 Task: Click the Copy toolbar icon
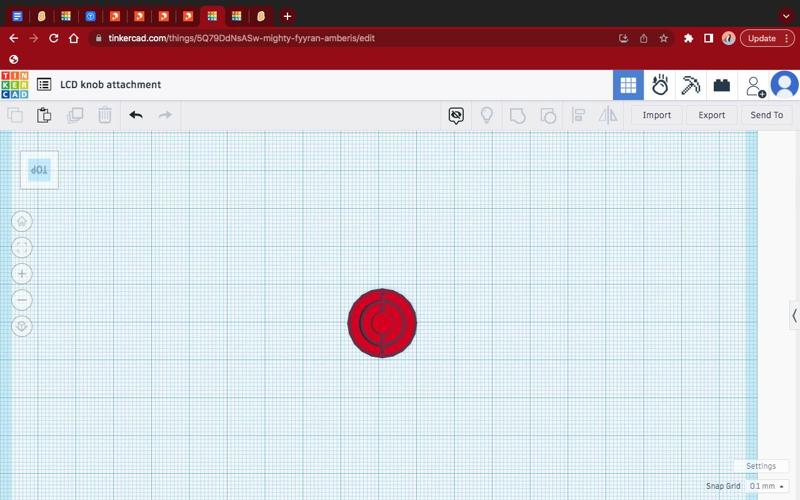click(15, 115)
